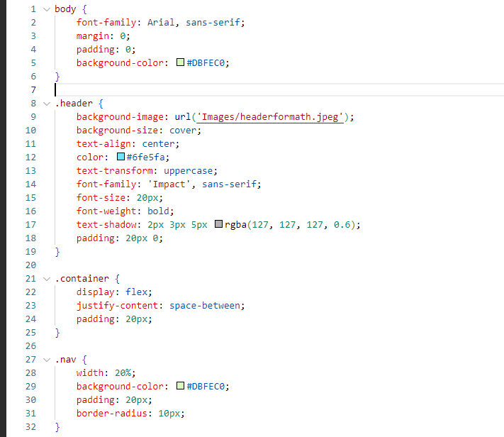Image resolution: width=504 pixels, height=437 pixels.
Task: Click 'text-transform' property name
Action: click(114, 171)
